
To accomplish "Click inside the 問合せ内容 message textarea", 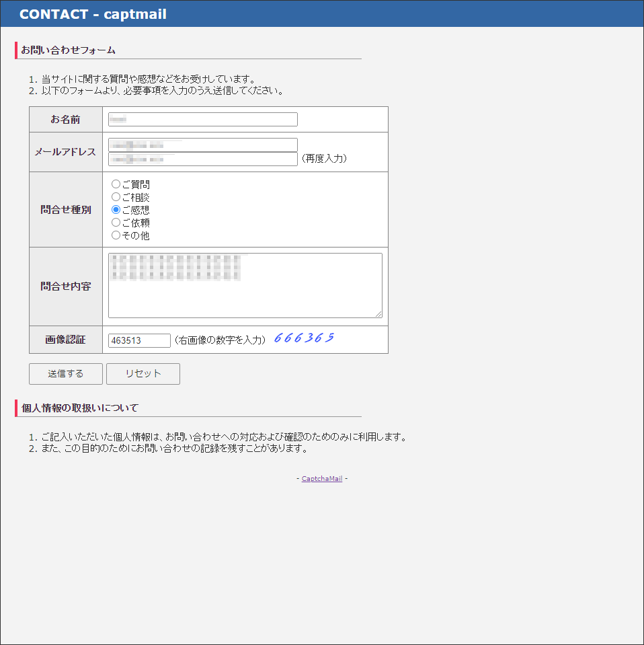I will [x=245, y=285].
